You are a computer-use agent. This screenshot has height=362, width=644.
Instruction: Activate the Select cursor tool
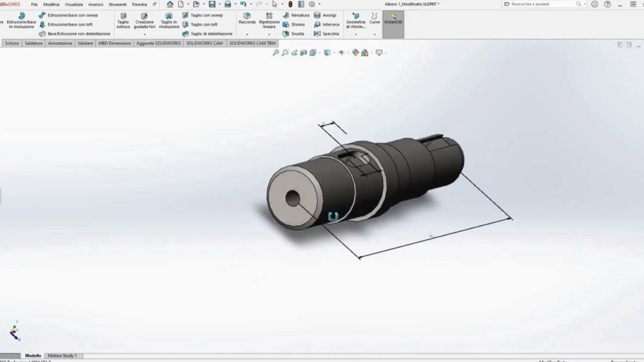[275, 4]
